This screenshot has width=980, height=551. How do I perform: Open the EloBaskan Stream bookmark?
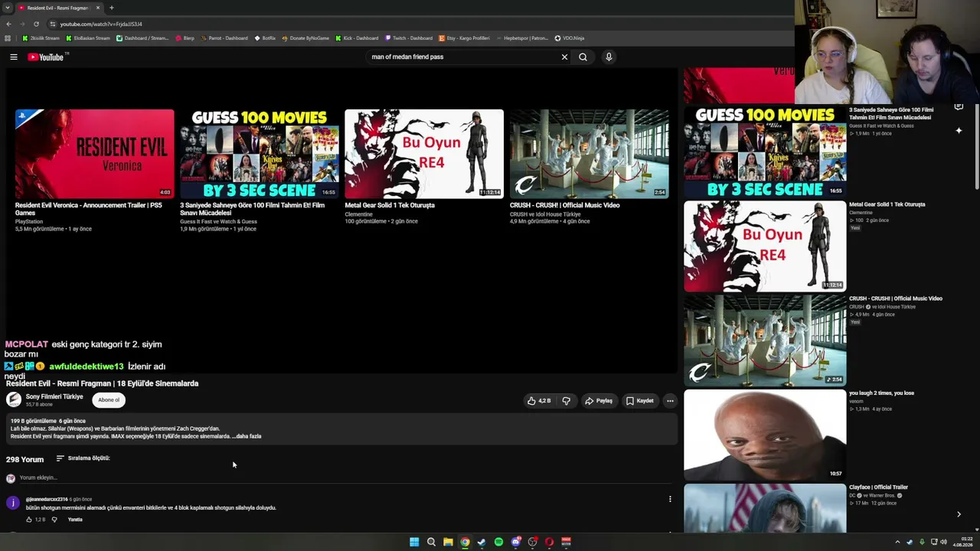tap(88, 38)
